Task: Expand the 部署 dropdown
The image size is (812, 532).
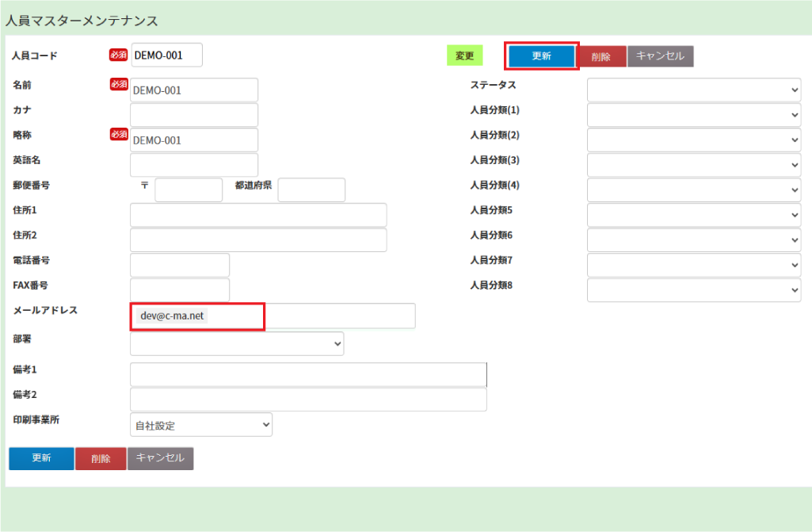Action: (x=237, y=343)
